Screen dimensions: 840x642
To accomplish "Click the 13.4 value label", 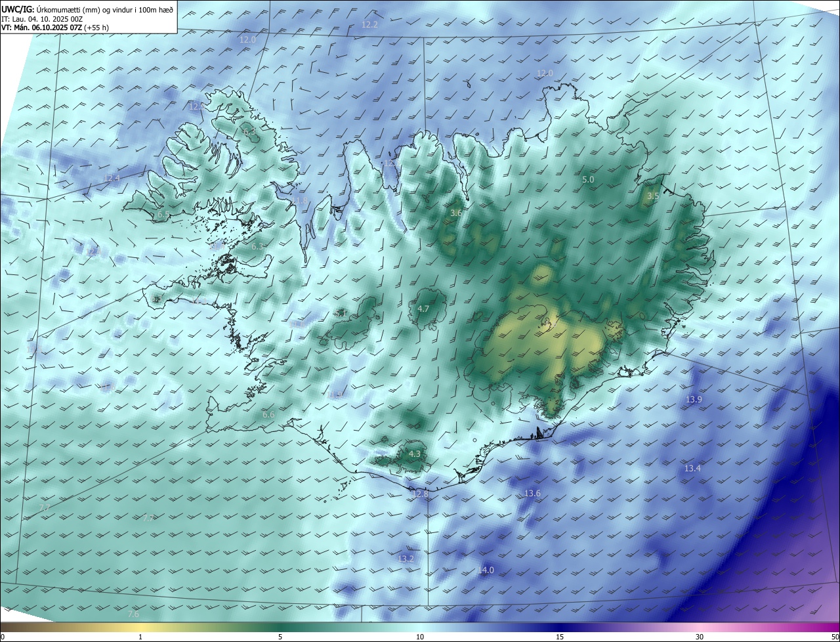I will [692, 468].
